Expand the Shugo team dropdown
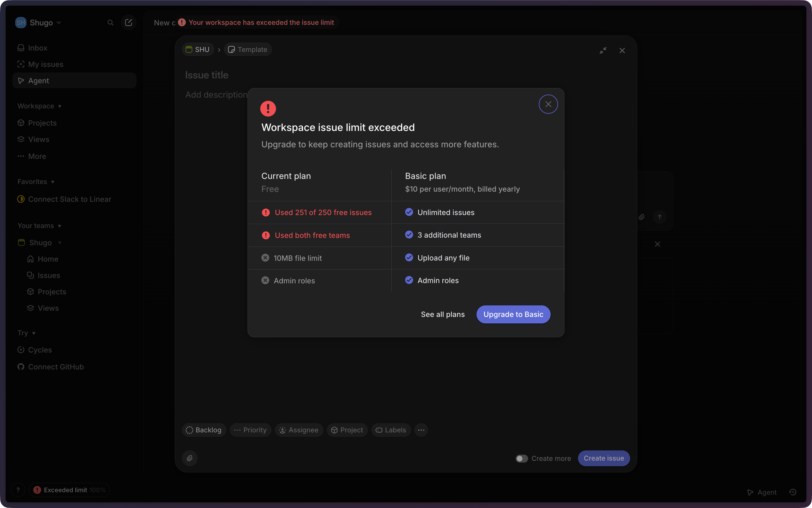The height and width of the screenshot is (508, 812). point(60,243)
